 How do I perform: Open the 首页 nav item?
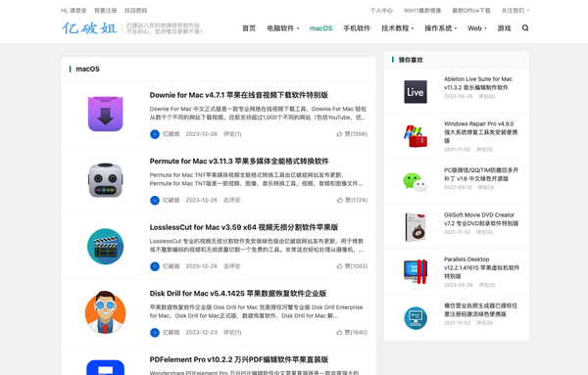(x=249, y=28)
